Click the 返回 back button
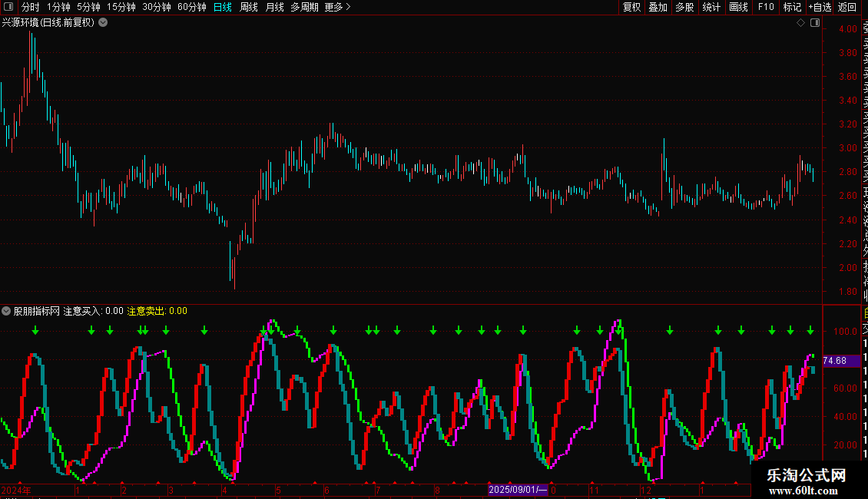The height and width of the screenshot is (499, 868). tap(847, 7)
